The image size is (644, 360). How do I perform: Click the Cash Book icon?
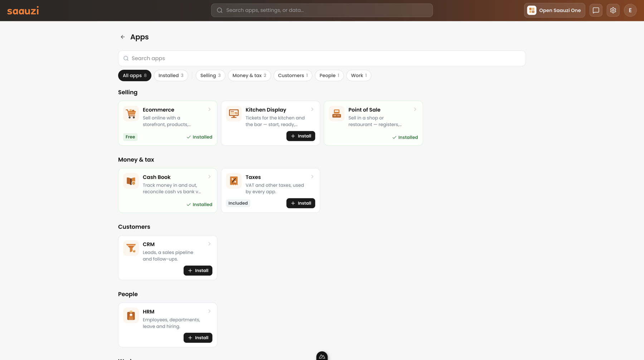click(x=131, y=181)
